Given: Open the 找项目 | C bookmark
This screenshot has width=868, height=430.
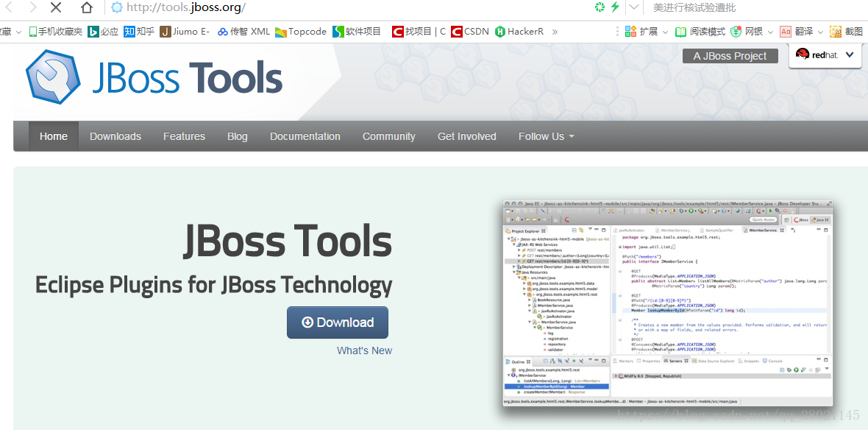Looking at the screenshot, I should pyautogui.click(x=419, y=32).
